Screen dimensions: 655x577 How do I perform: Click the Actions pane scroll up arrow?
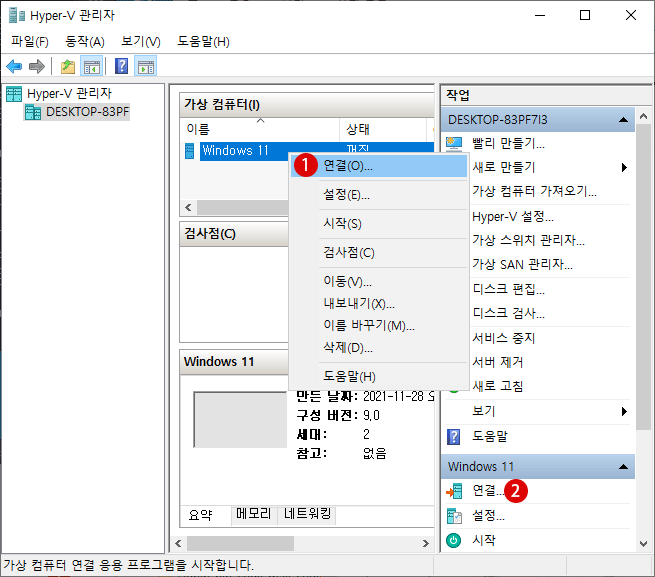[x=643, y=116]
